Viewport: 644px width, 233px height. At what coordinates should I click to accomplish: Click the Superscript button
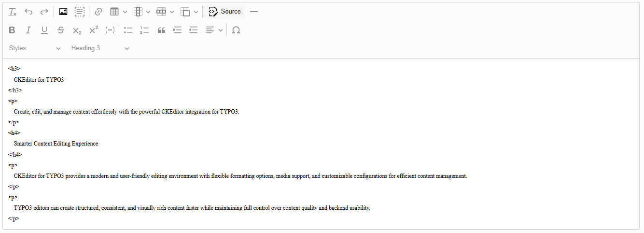(x=94, y=30)
